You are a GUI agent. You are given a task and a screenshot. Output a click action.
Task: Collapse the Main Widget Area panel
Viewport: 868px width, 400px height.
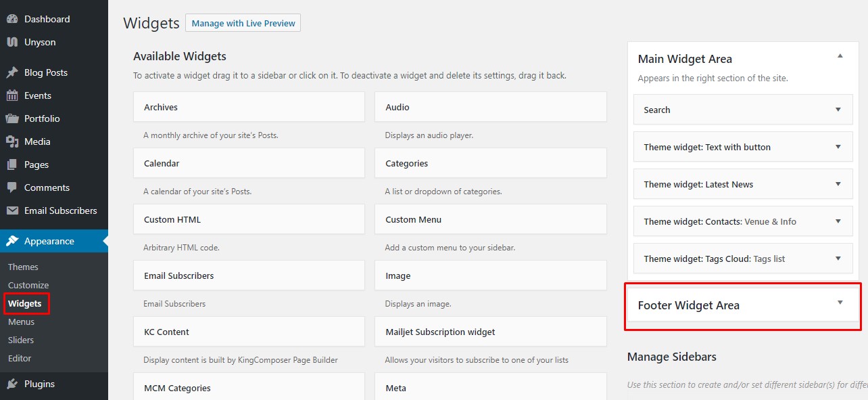pos(840,57)
